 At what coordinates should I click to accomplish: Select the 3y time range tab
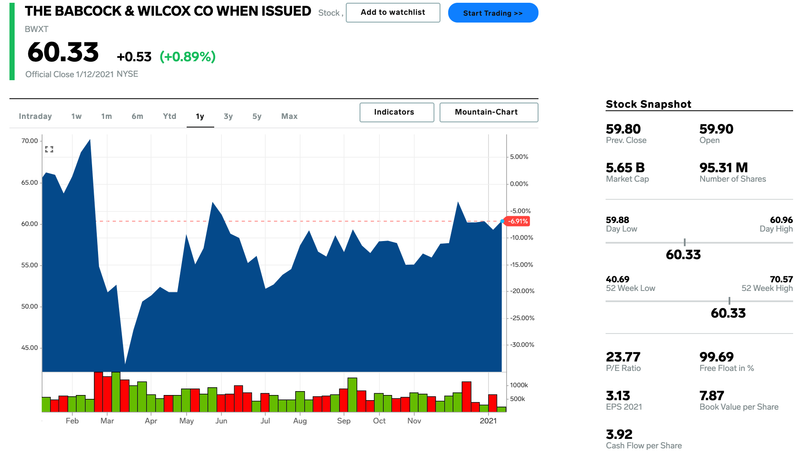pos(228,116)
